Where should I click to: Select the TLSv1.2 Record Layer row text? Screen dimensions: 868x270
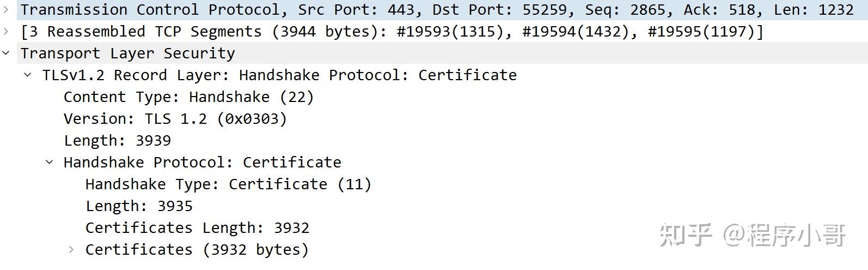pyautogui.click(x=279, y=75)
